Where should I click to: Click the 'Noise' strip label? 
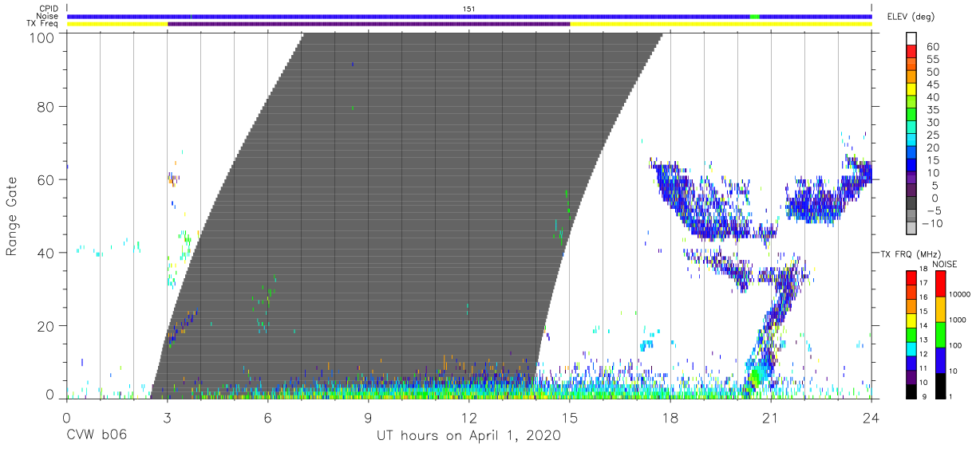click(48, 16)
